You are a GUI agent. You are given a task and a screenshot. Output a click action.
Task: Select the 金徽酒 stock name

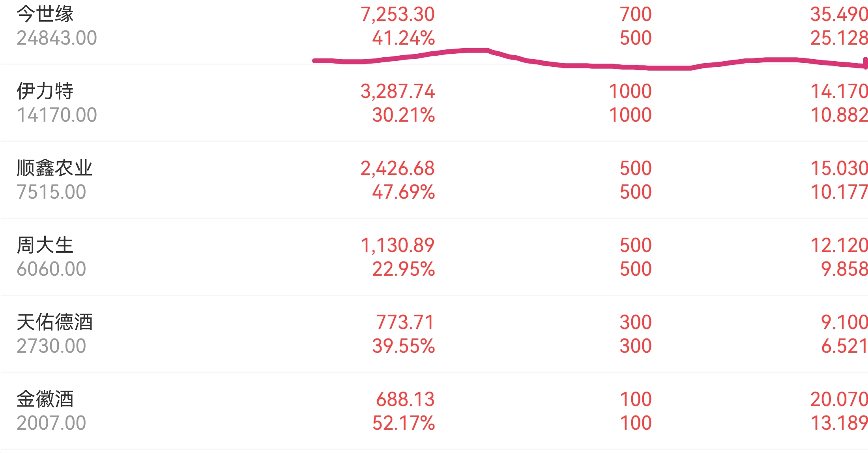(x=45, y=399)
